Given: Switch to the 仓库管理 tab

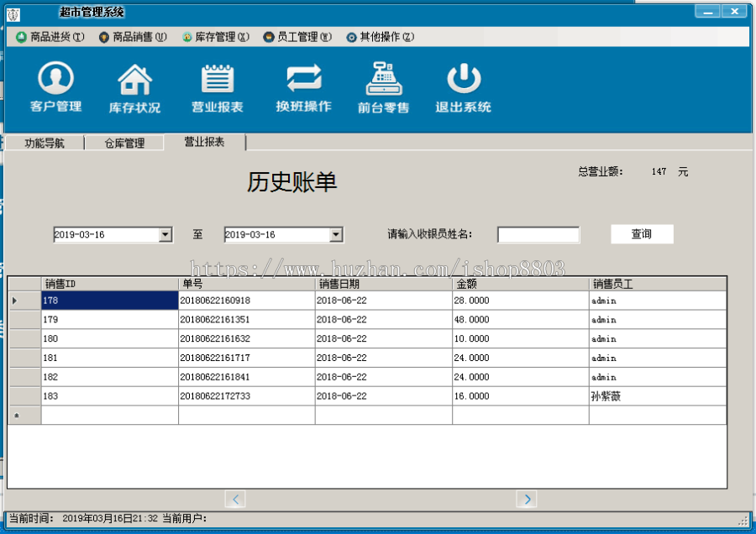Looking at the screenshot, I should click(123, 142).
